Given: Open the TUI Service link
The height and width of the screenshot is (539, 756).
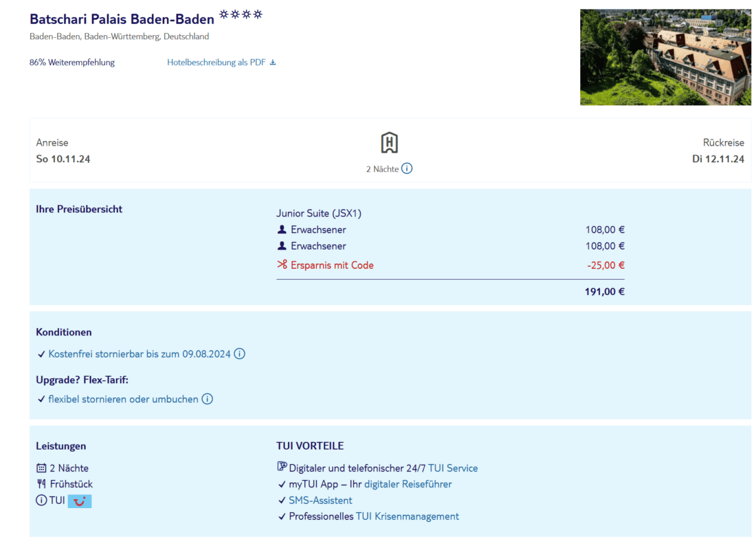Looking at the screenshot, I should 452,468.
